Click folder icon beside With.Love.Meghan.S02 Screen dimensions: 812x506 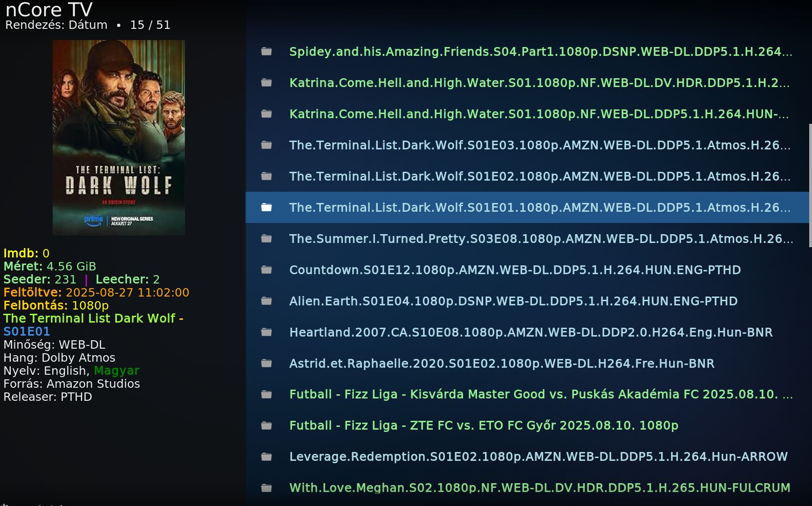click(x=266, y=488)
